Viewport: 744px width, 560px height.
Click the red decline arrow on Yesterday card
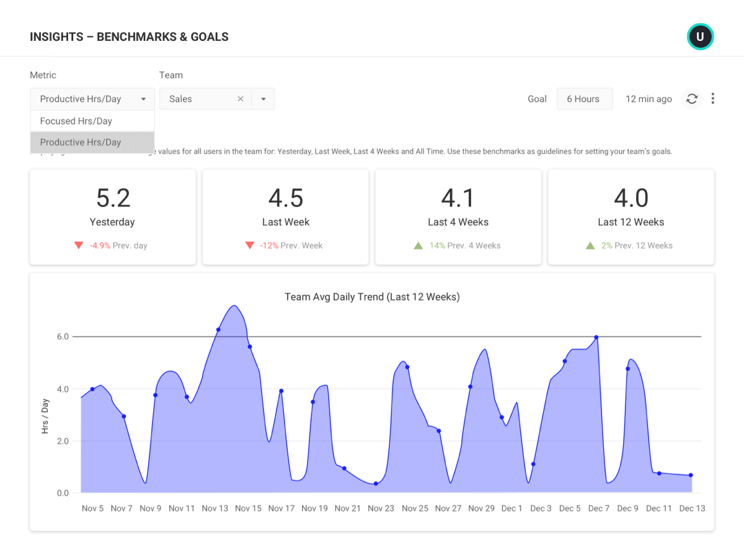(x=79, y=245)
